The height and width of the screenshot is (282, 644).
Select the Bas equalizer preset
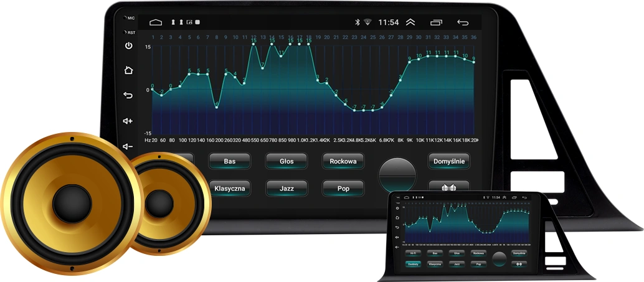pyautogui.click(x=230, y=161)
